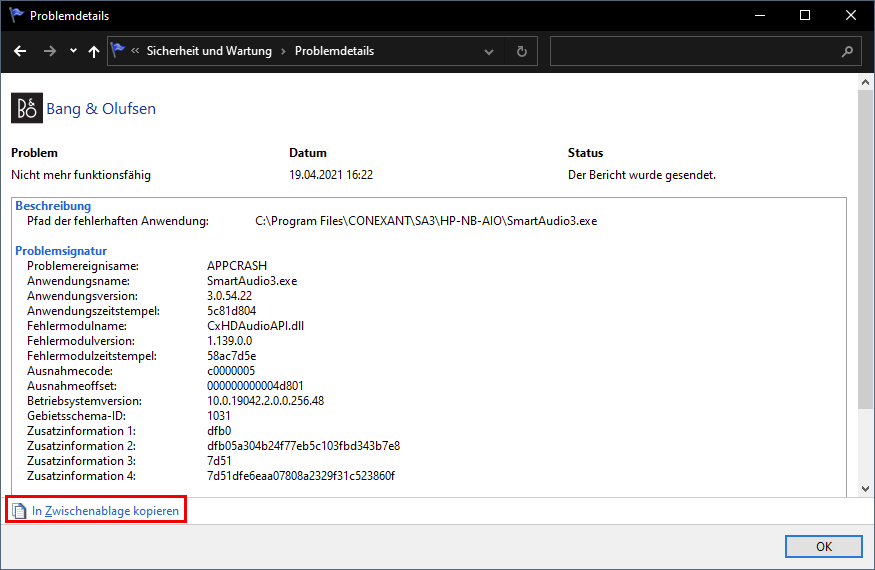Click Sicherheit und Wartung breadcrumb
This screenshot has width=875, height=570.
point(209,51)
